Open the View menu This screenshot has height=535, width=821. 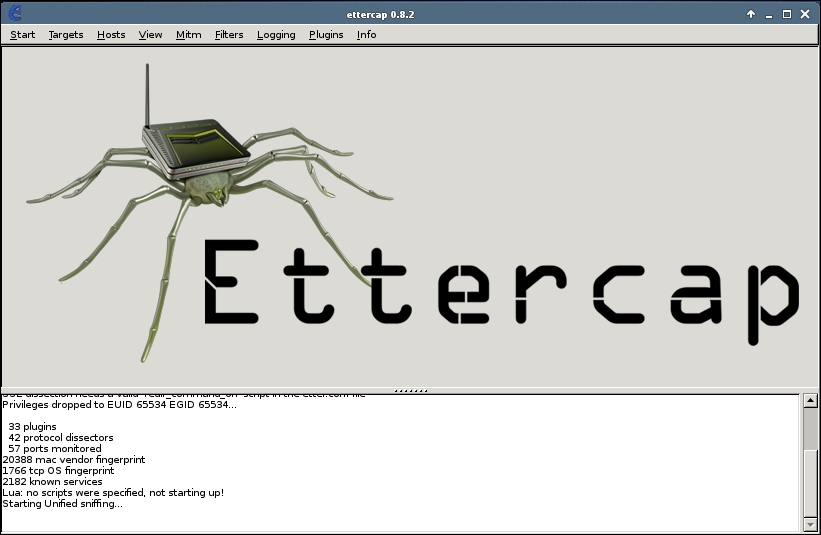(x=150, y=35)
